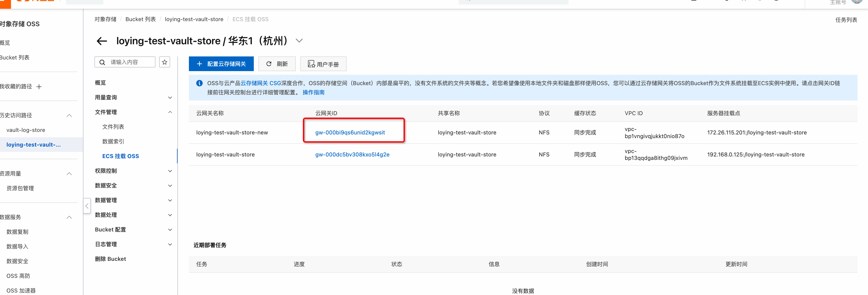868x295 pixels.
Task: Follow the 云存储网关 CSG link
Action: pos(261,83)
